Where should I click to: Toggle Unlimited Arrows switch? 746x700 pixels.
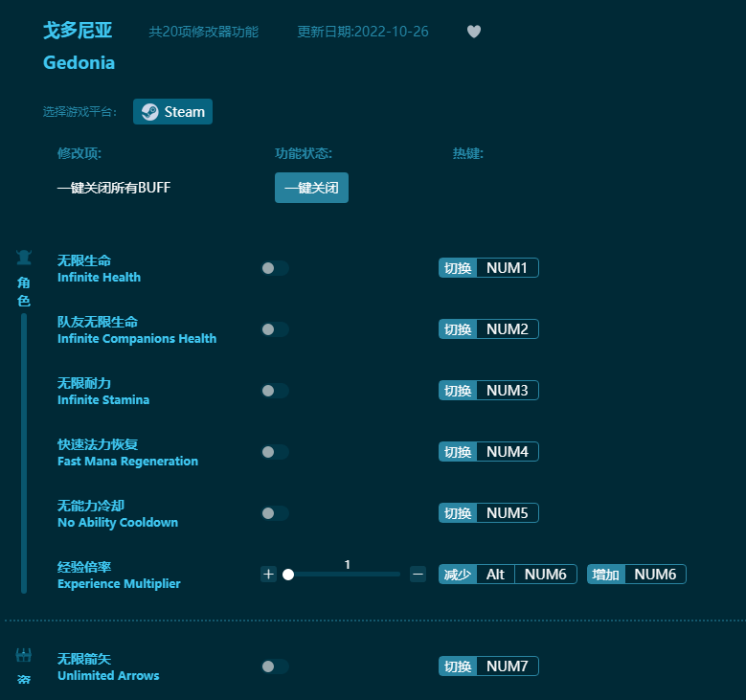(275, 666)
